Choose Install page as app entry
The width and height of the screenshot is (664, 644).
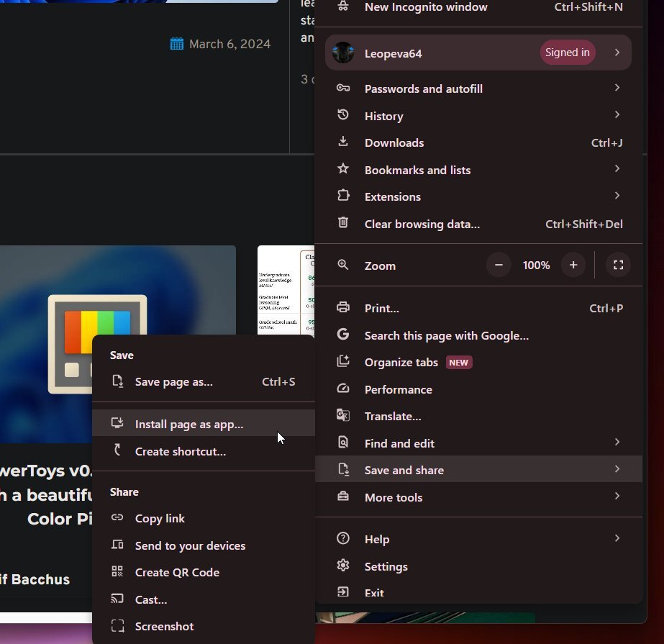[204, 424]
